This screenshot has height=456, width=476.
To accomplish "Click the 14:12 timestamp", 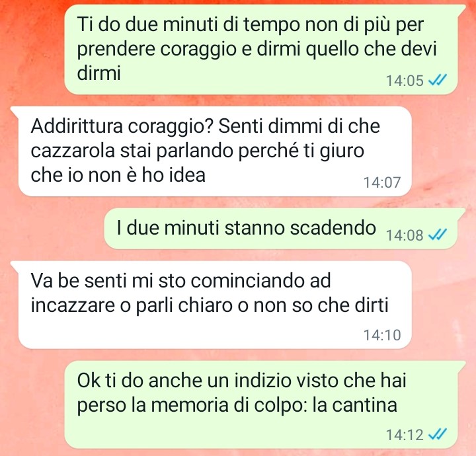I will [x=405, y=435].
